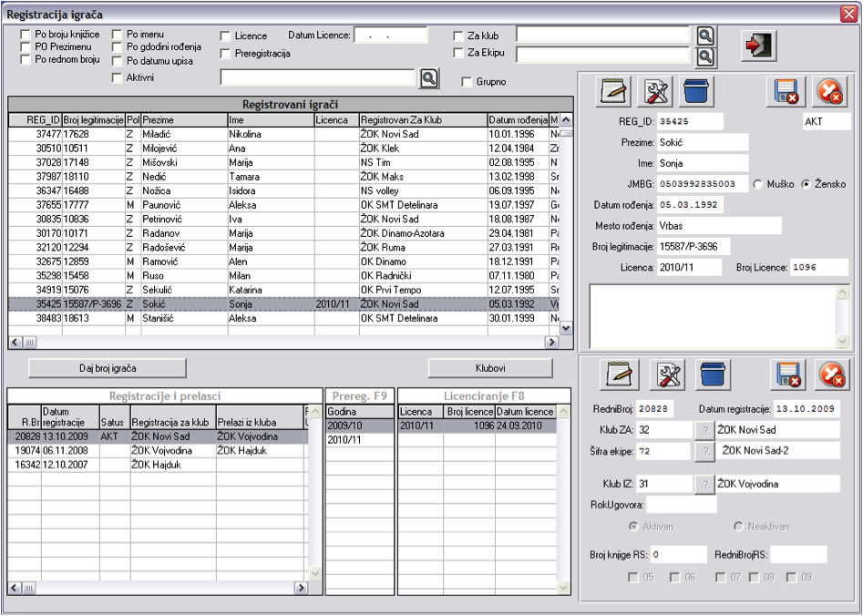Click the magnifier beside Za Ekipu field
The image size is (863, 616).
click(x=705, y=56)
